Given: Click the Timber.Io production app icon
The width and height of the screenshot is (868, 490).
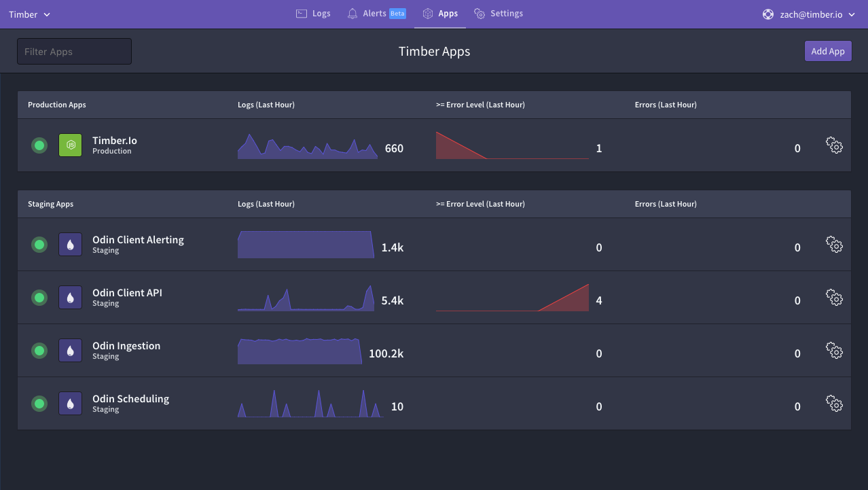Looking at the screenshot, I should pyautogui.click(x=70, y=145).
